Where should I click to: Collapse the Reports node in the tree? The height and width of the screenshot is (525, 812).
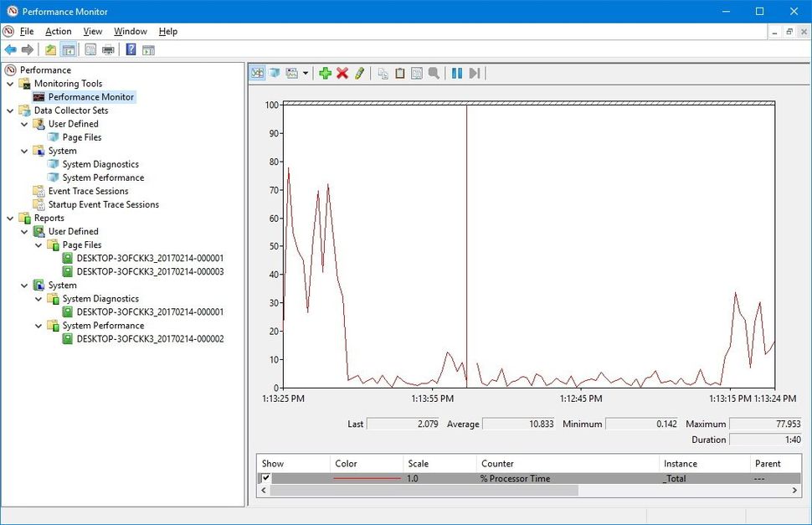click(10, 218)
